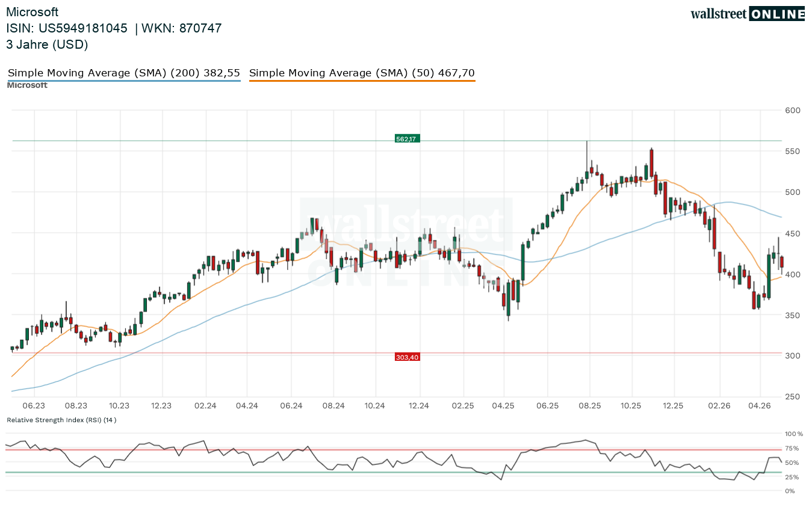
Task: Click the 12.25 date on time axis
Action: [673, 406]
